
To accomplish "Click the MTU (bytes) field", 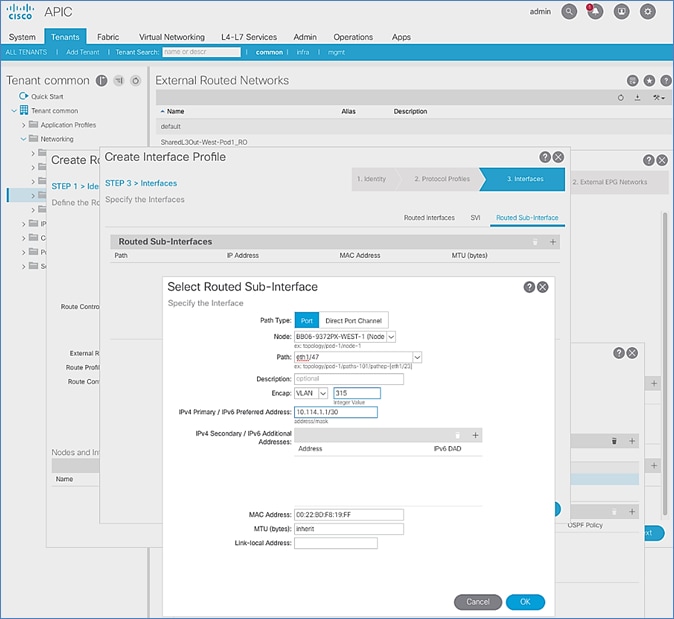I will click(x=349, y=529).
